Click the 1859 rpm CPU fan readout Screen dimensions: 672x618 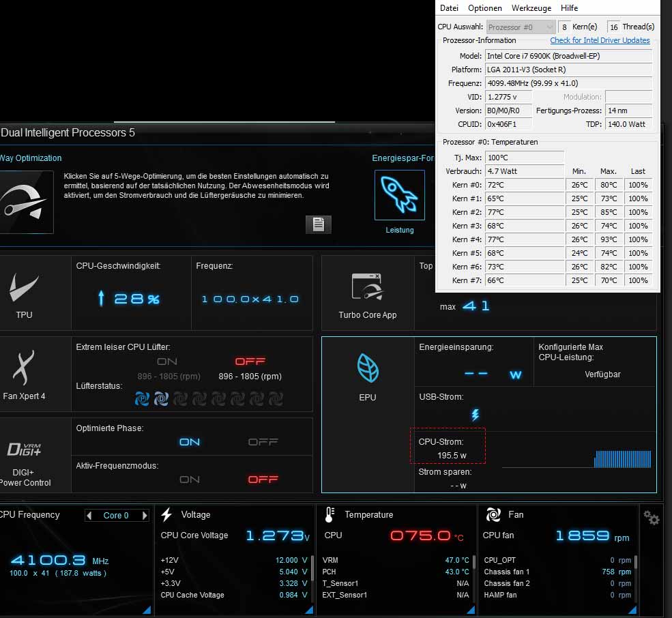pyautogui.click(x=592, y=535)
